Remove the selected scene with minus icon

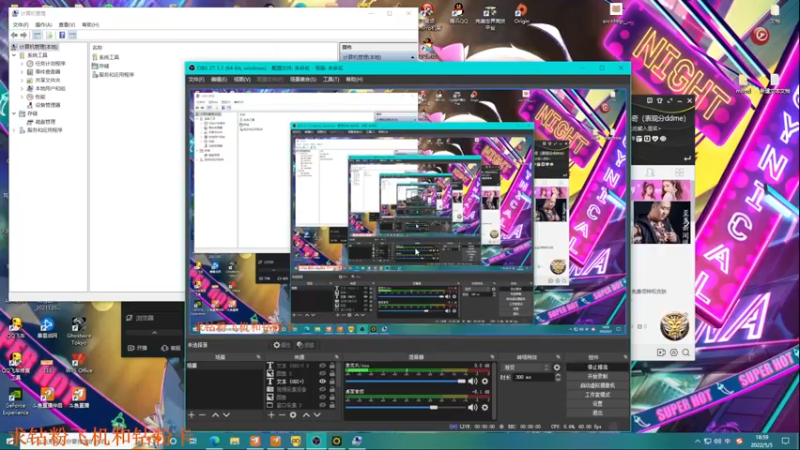203,415
